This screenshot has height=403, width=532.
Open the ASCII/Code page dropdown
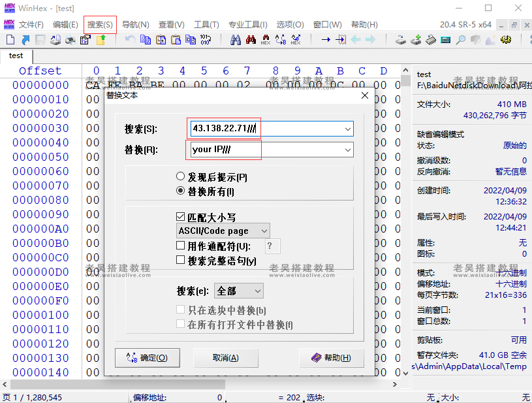point(223,231)
